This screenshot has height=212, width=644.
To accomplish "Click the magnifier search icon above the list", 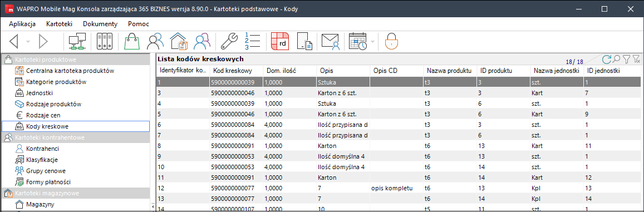I will pyautogui.click(x=617, y=59).
